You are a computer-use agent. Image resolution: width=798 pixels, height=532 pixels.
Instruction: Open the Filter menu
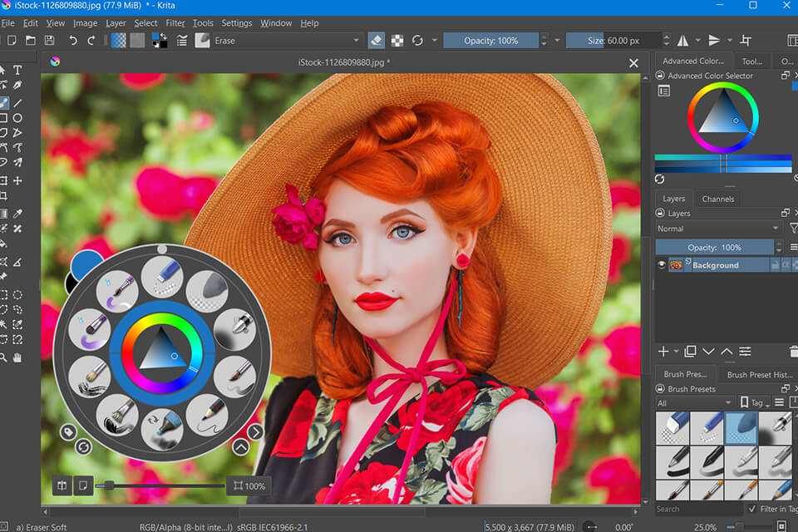click(175, 23)
